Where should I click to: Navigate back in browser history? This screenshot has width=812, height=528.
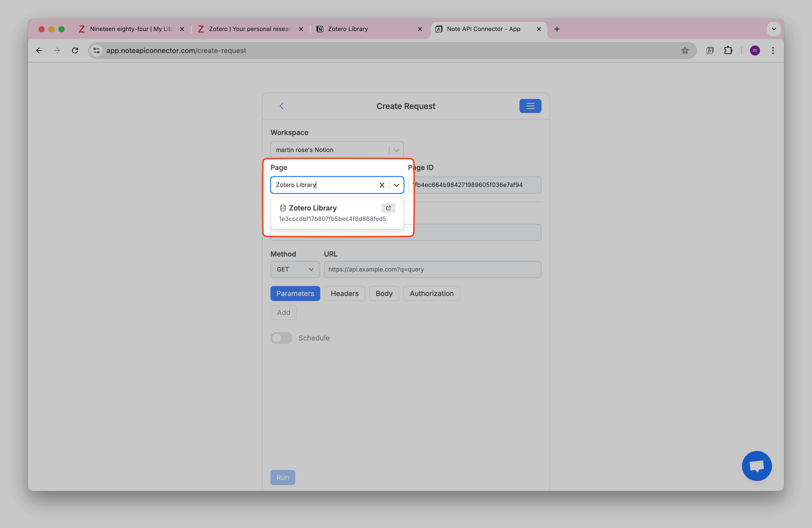tap(39, 50)
